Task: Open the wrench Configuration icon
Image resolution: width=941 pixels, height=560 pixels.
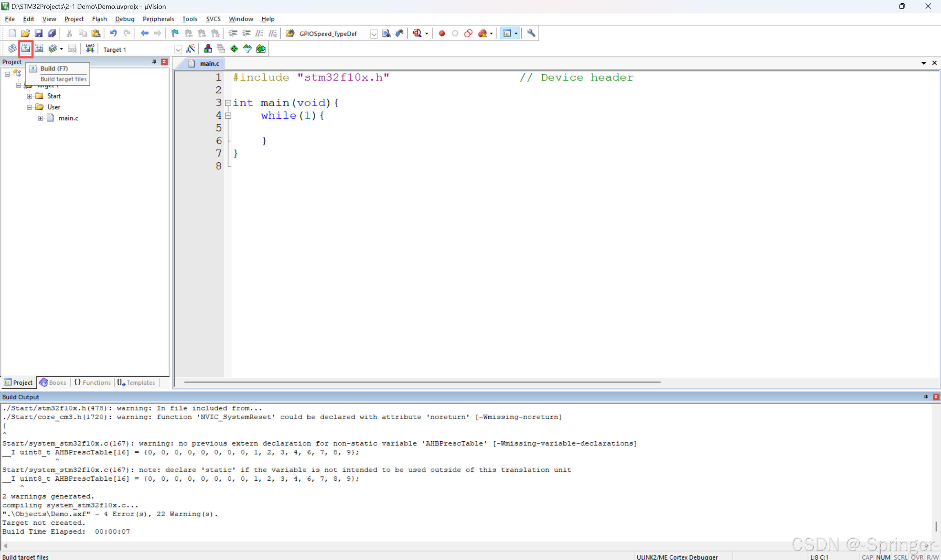Action: coord(531,33)
